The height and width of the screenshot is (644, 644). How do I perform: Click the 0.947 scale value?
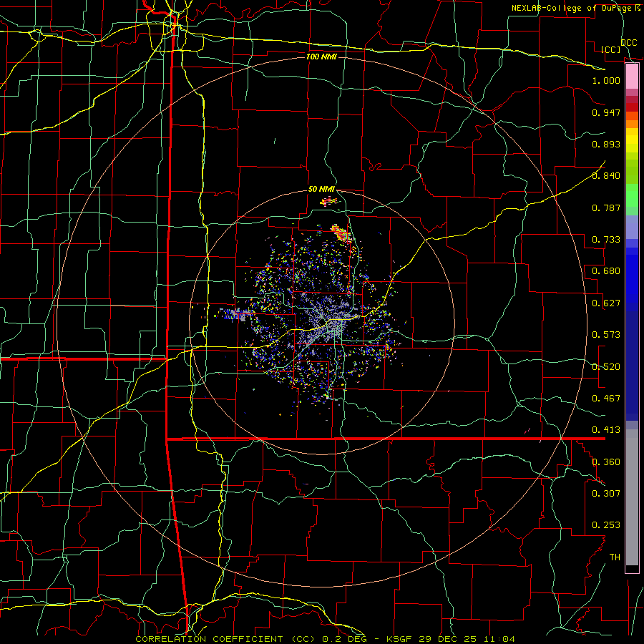click(x=606, y=112)
